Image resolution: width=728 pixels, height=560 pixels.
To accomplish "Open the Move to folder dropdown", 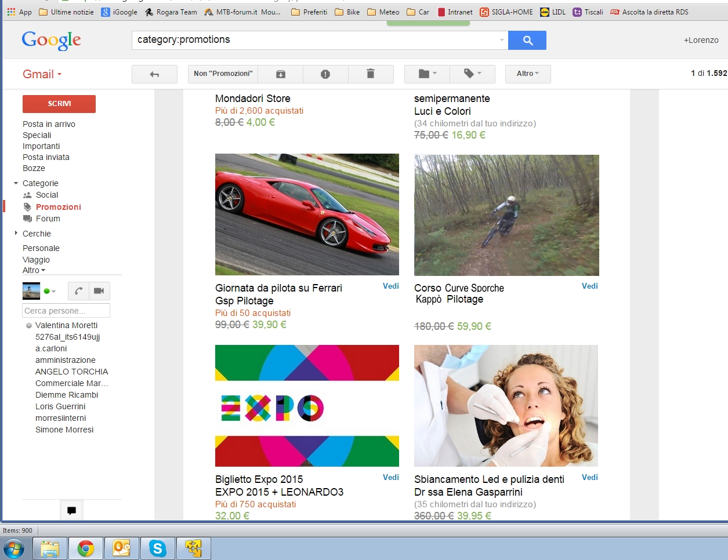I will click(427, 74).
